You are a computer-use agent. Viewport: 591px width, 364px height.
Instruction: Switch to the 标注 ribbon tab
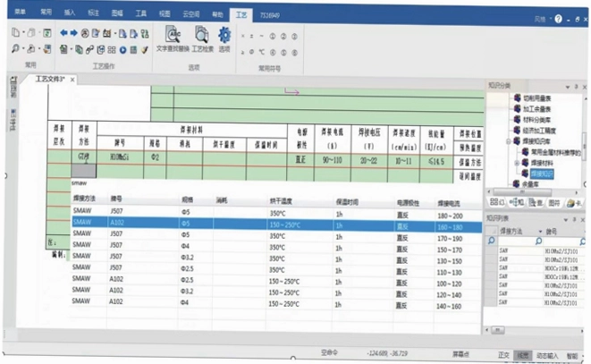pyautogui.click(x=94, y=13)
